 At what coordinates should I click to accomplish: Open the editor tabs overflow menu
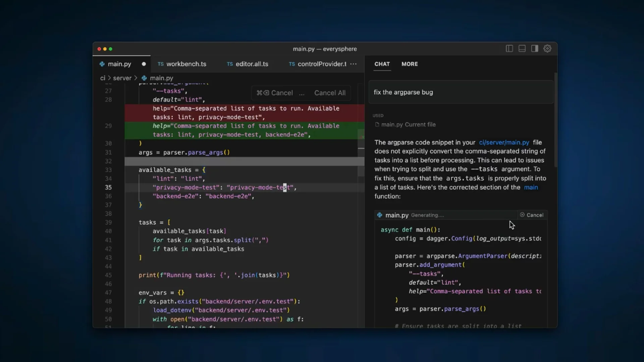pos(354,64)
